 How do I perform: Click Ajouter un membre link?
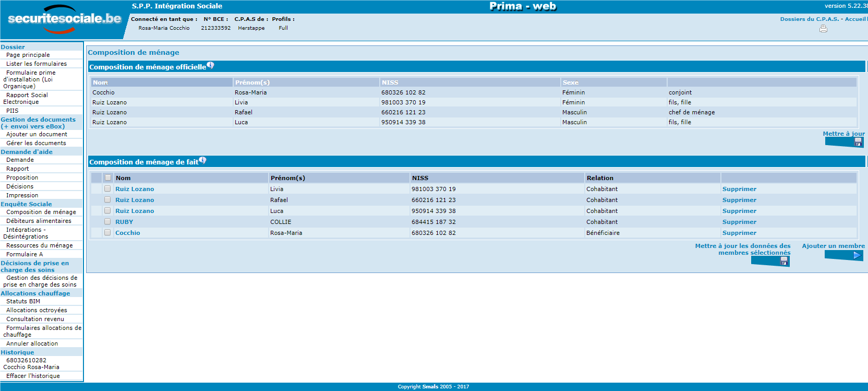point(833,246)
